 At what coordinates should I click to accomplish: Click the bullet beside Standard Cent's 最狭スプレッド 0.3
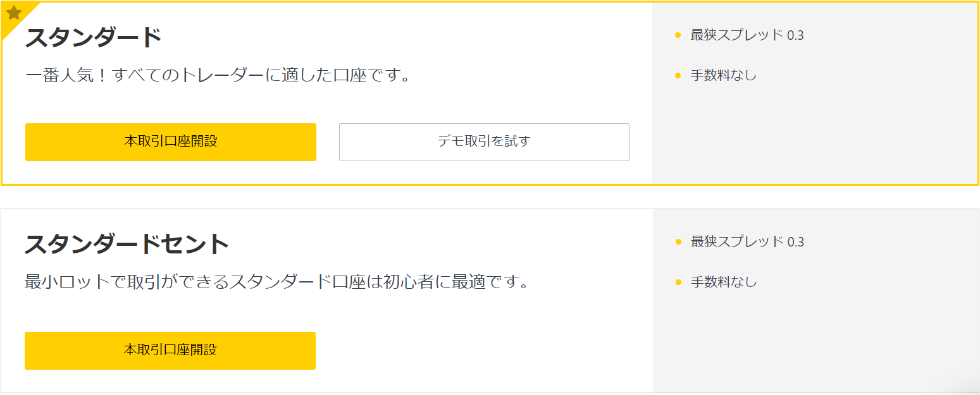pyautogui.click(x=678, y=241)
